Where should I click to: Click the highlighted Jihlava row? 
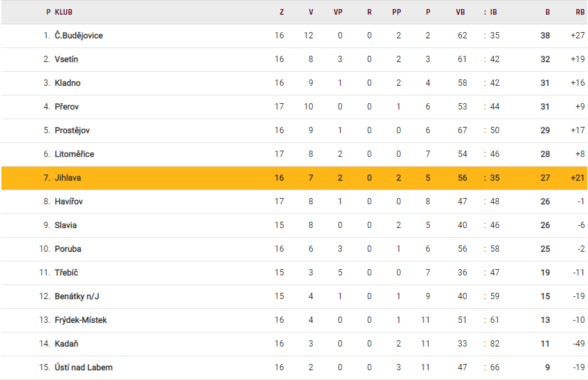point(294,178)
